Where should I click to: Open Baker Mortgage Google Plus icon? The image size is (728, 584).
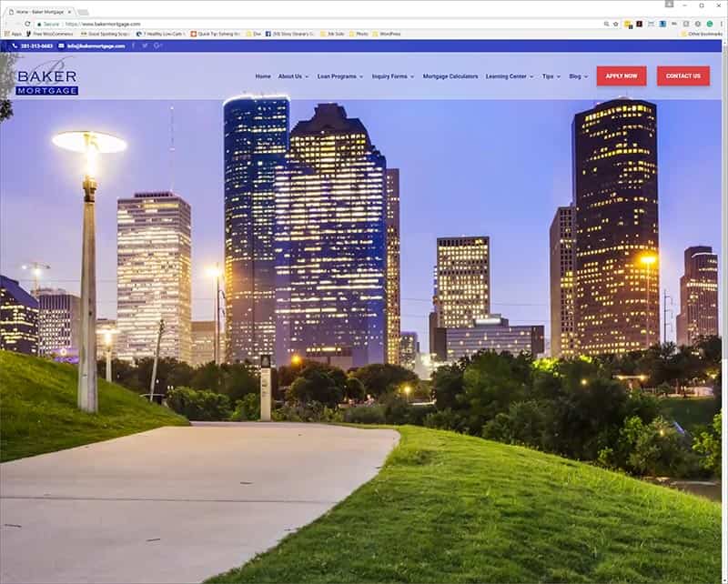[157, 45]
